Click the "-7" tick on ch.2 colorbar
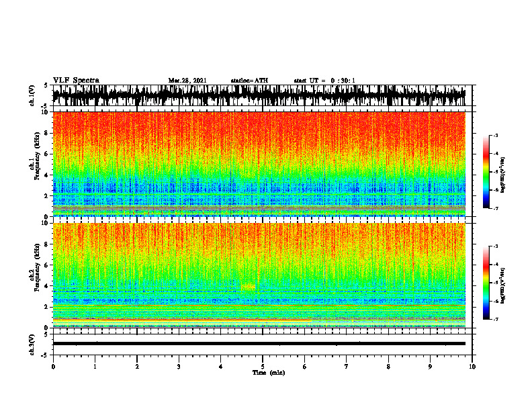Screen dimensions: 532x411 tap(496, 319)
